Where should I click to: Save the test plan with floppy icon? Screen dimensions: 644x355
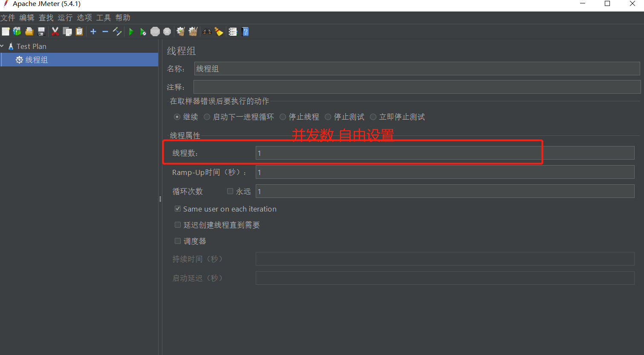(41, 31)
